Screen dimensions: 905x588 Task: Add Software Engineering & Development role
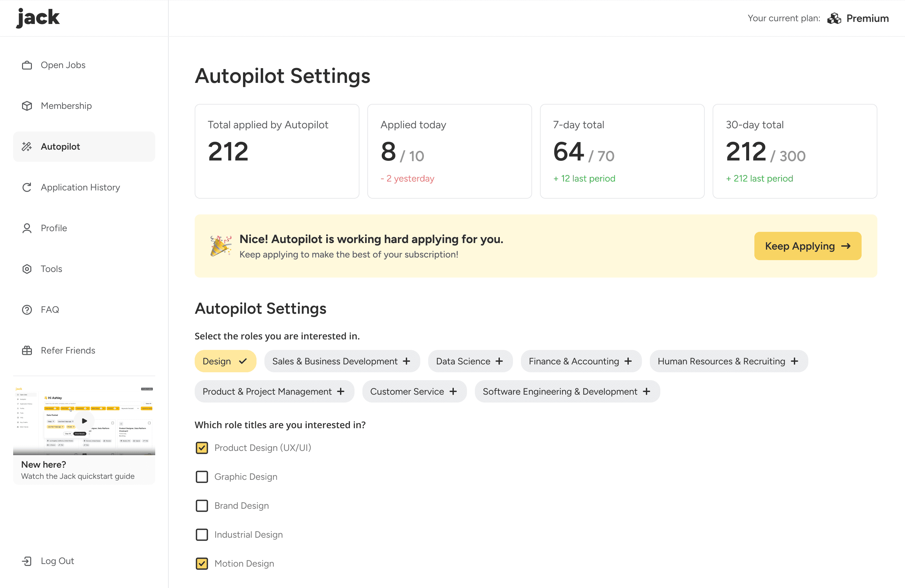coord(567,391)
